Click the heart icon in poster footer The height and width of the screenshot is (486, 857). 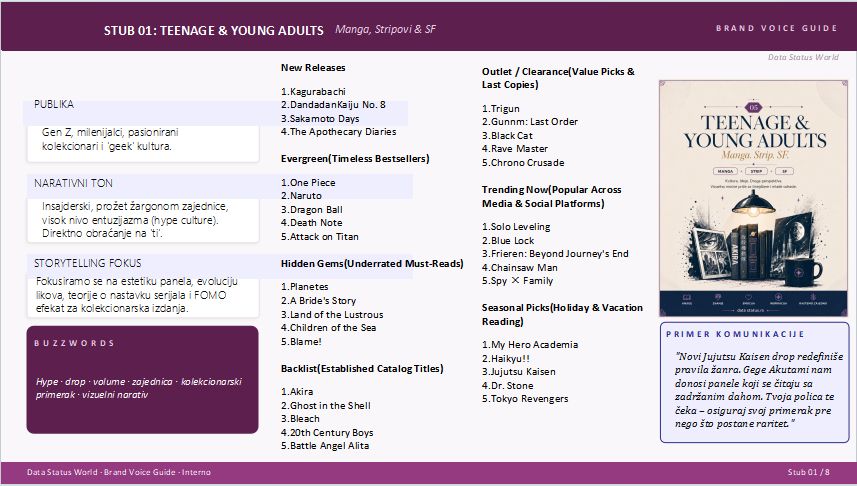749,297
